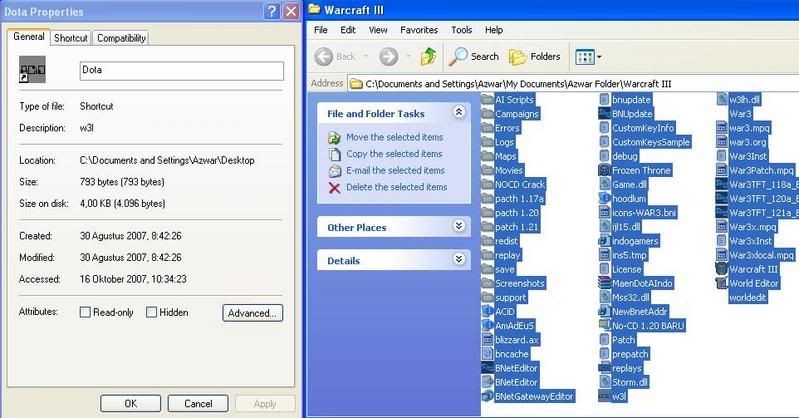The height and width of the screenshot is (418, 799).
Task: Select the AI Scripts folder icon
Action: pyautogui.click(x=488, y=99)
